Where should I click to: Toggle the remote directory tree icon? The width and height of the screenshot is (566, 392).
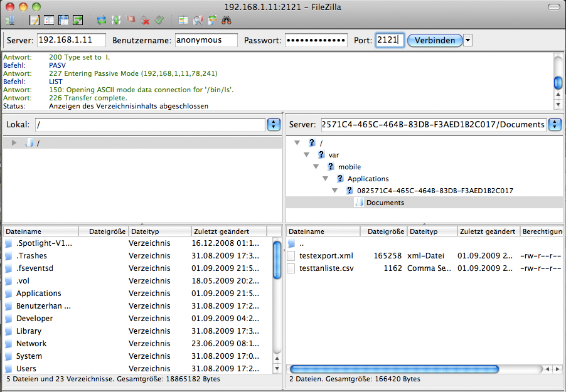[x=63, y=20]
